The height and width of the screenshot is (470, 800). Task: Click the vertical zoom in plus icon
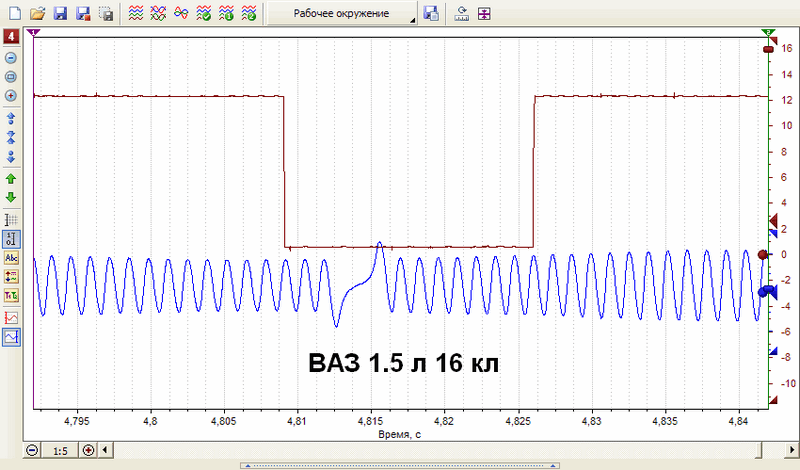(11, 95)
